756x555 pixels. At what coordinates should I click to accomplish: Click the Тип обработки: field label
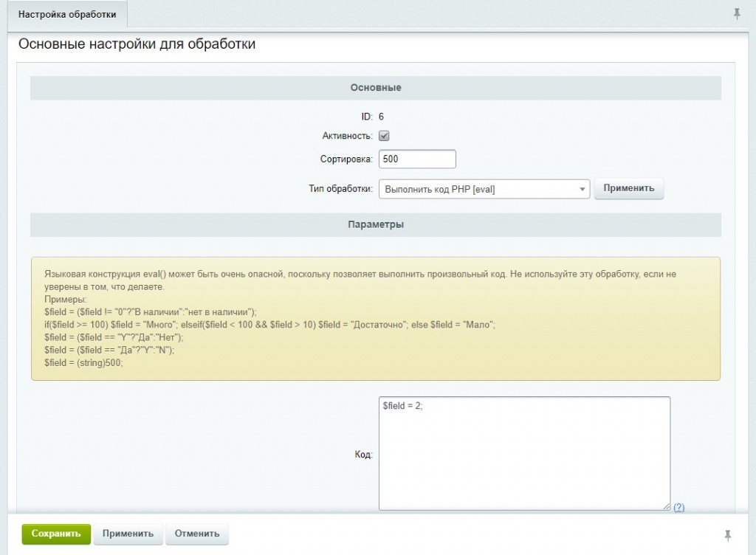340,189
